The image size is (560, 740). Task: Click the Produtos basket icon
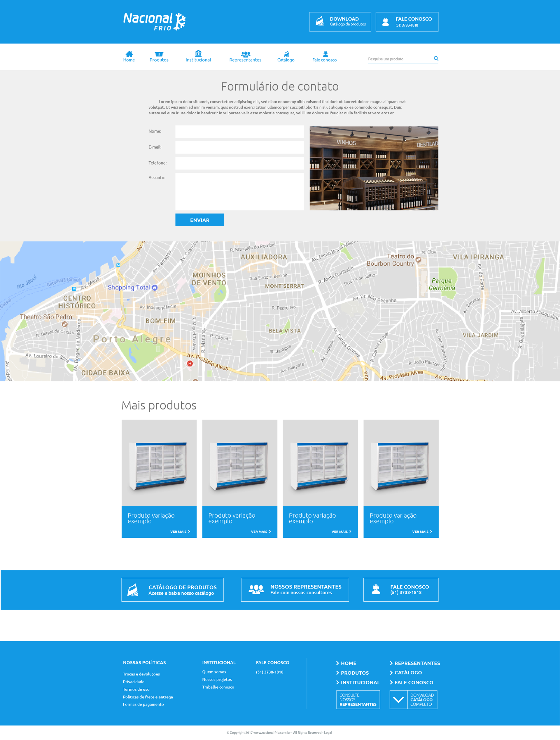159,54
